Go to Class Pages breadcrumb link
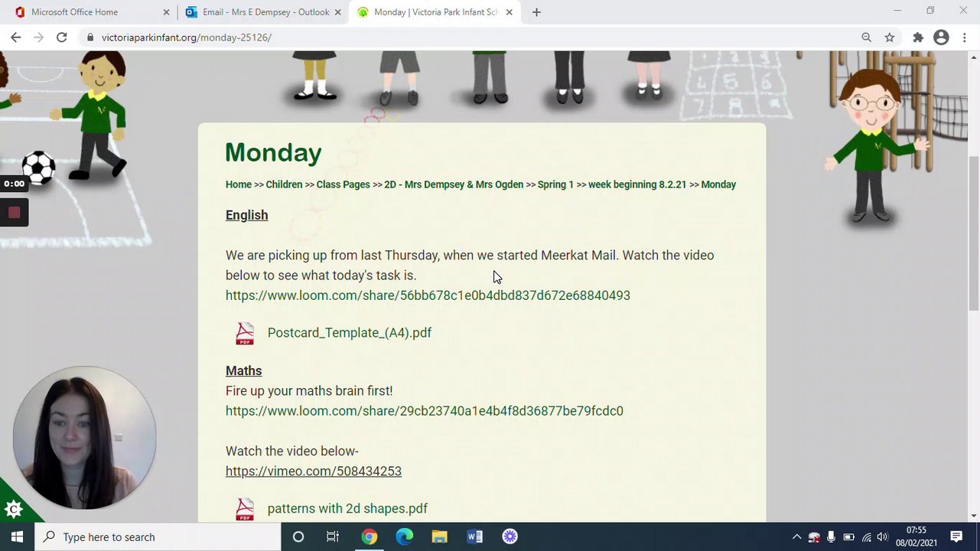The height and width of the screenshot is (551, 980). (343, 184)
